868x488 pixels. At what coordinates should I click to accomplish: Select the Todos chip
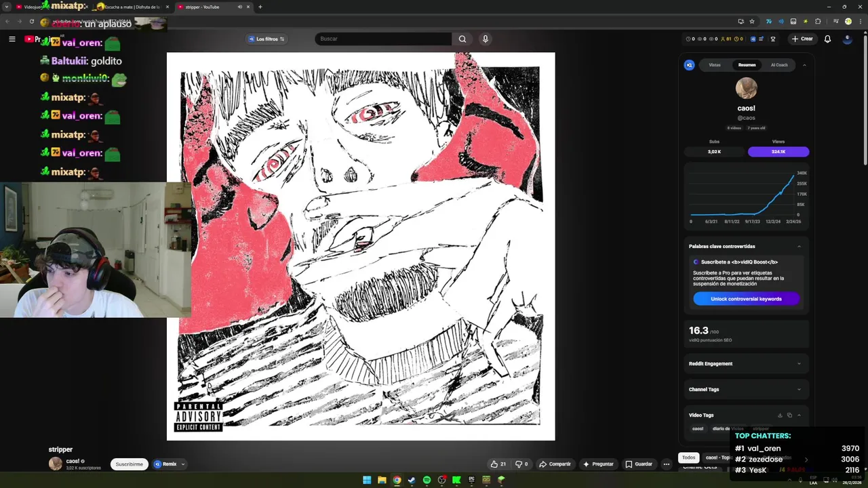[688, 457]
